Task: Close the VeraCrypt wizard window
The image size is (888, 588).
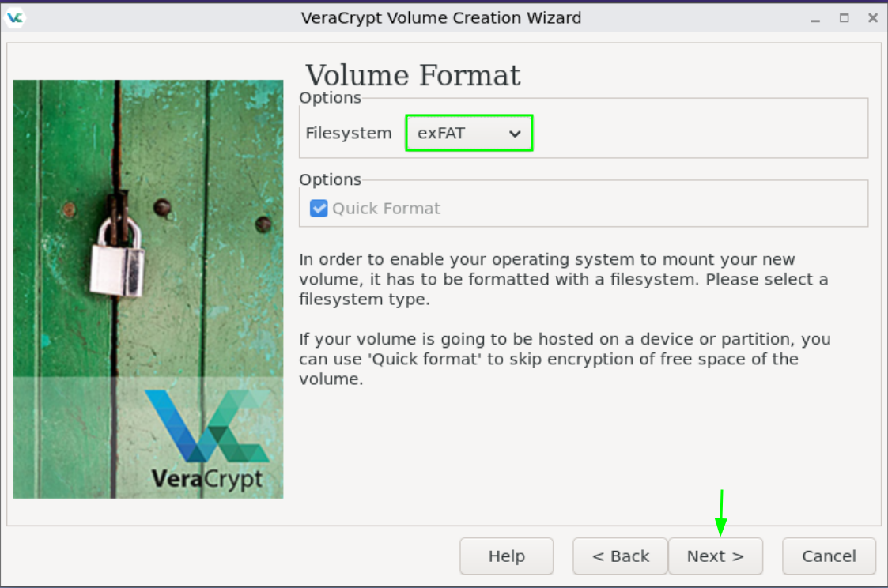Action: click(873, 18)
